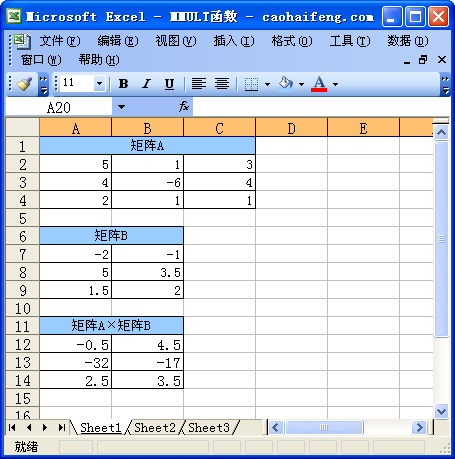Click the Format Painter brush icon

pos(24,84)
